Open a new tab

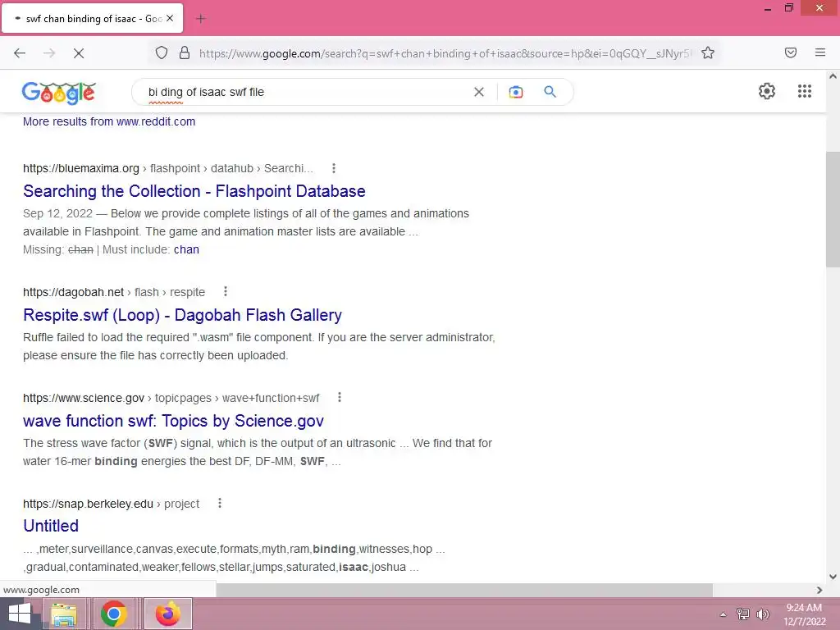coord(201,19)
